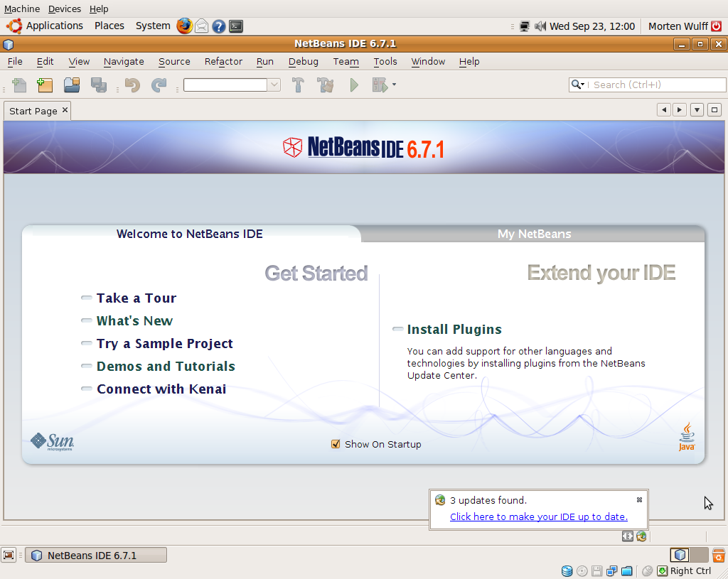Click the status bar editor toggle icon

[627, 536]
